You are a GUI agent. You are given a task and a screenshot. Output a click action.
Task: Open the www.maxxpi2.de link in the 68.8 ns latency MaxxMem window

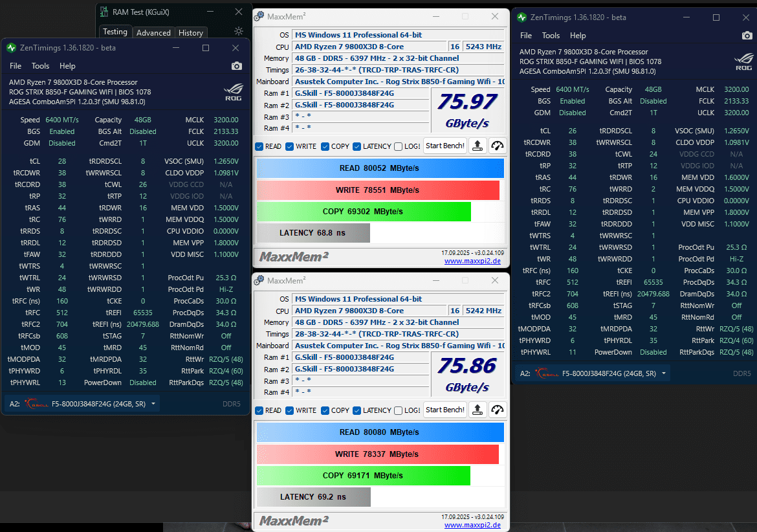[x=472, y=261]
